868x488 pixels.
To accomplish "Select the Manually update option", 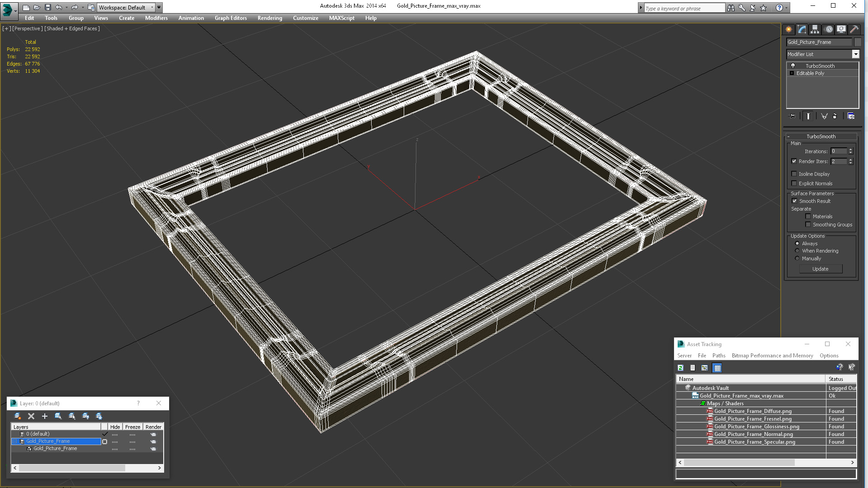I will 797,258.
